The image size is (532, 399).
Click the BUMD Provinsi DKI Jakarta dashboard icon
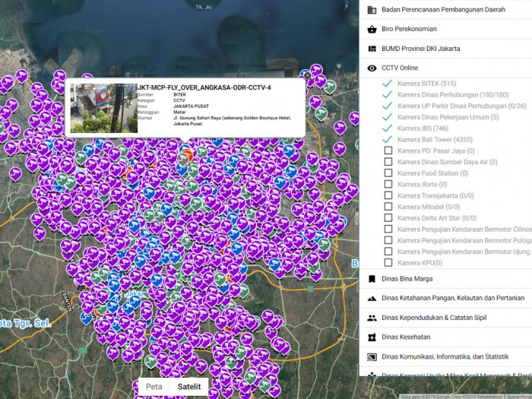point(372,49)
